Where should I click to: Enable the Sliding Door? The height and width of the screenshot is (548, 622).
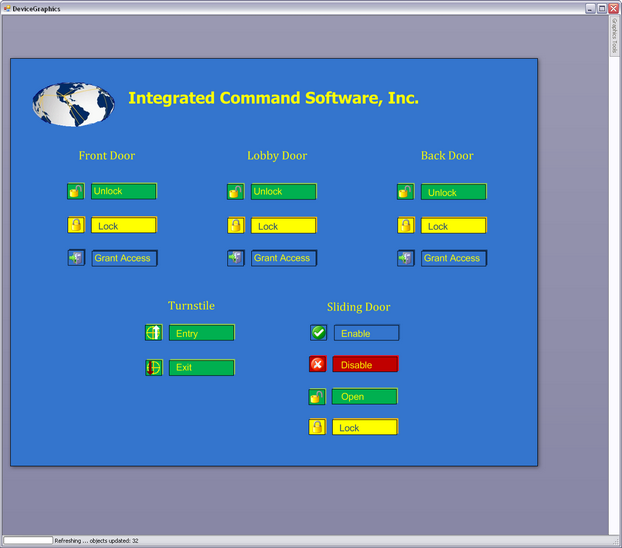point(367,333)
